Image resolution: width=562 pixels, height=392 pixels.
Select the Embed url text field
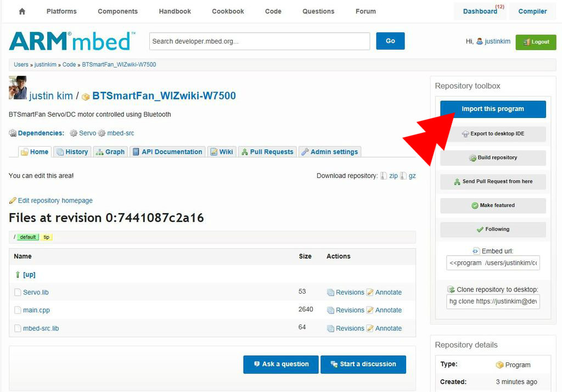point(493,263)
